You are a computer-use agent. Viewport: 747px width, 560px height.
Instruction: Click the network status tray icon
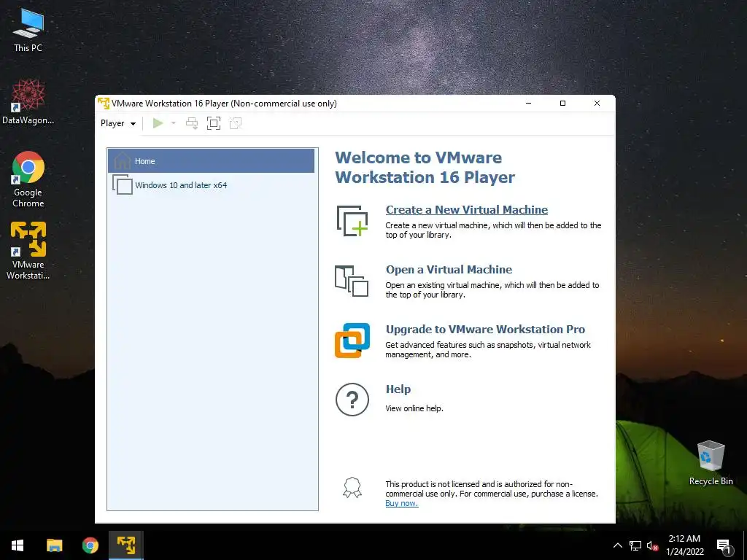click(635, 545)
